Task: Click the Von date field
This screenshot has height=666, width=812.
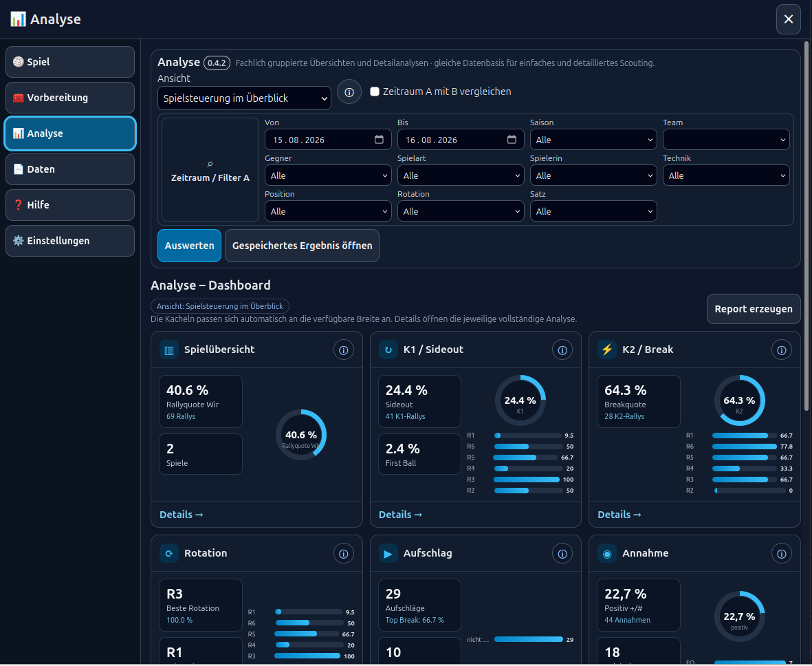Action: coord(328,140)
